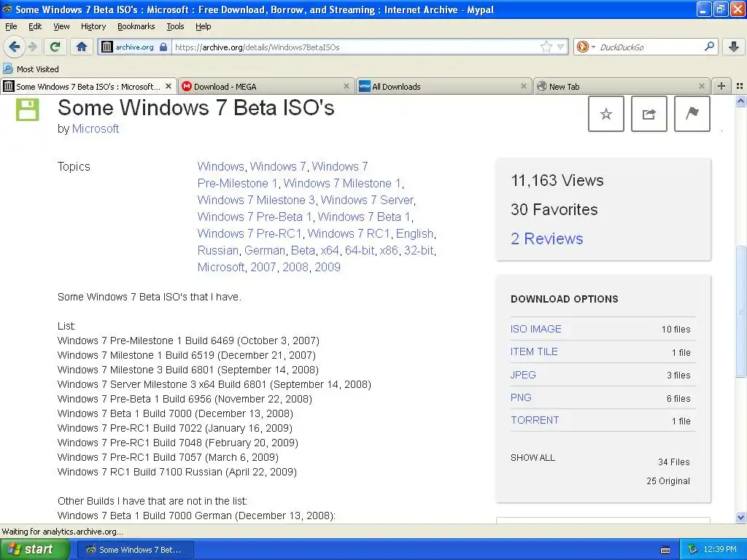Viewport: 747px width, 560px height.
Task: Click the 12:39 PM clock
Action: 720,550
